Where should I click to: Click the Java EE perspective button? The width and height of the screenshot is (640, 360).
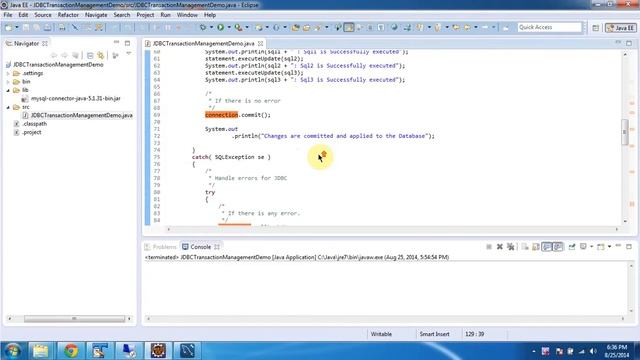tap(620, 28)
